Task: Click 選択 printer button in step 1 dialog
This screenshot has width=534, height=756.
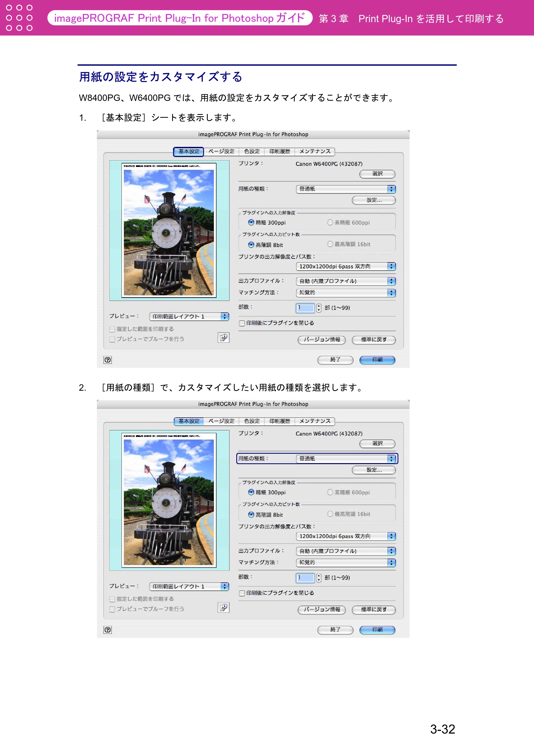Action: pyautogui.click(x=377, y=174)
